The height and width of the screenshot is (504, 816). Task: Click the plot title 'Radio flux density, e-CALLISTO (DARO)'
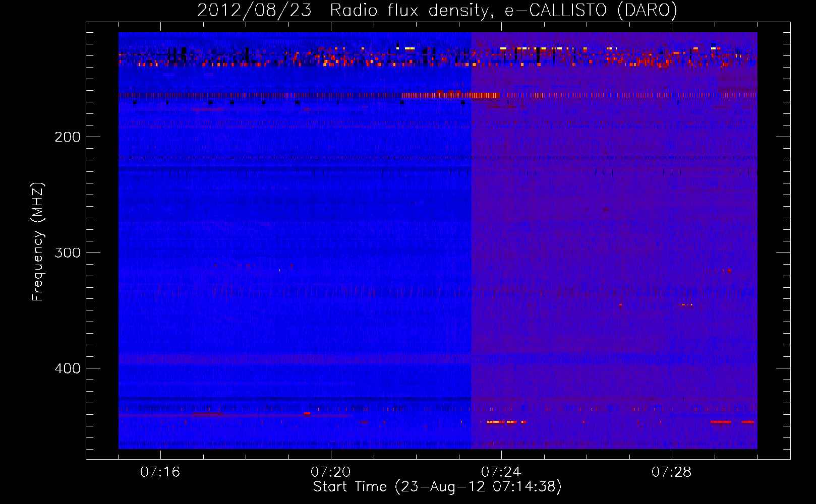click(503, 11)
